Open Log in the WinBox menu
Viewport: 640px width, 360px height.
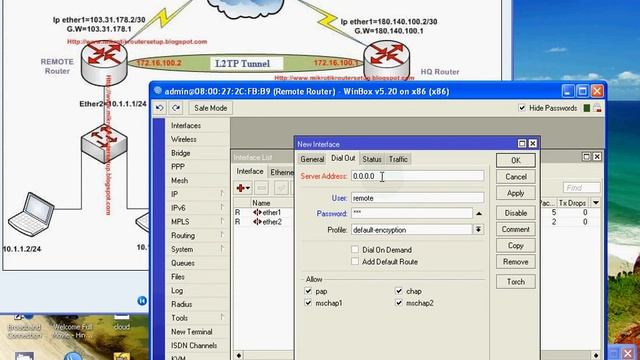click(x=177, y=290)
